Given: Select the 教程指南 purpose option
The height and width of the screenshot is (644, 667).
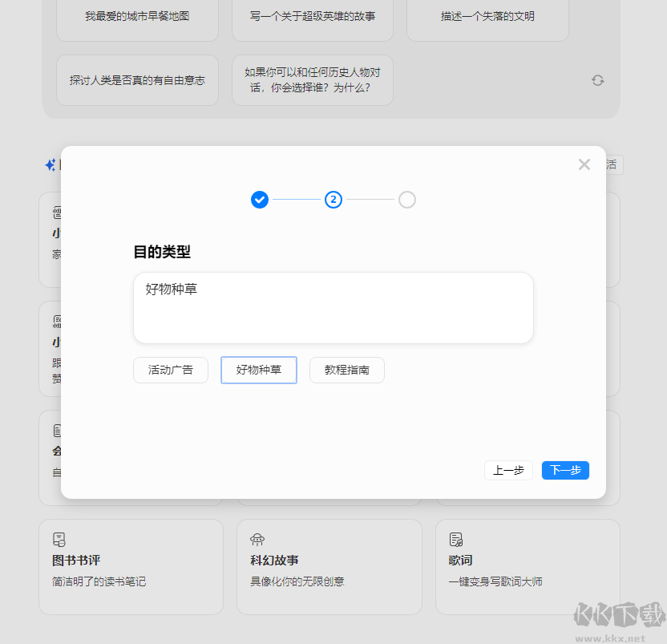Looking at the screenshot, I should point(346,370).
